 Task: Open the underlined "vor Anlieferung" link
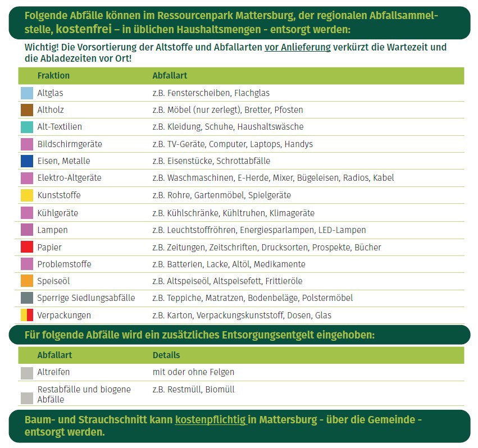[297, 47]
